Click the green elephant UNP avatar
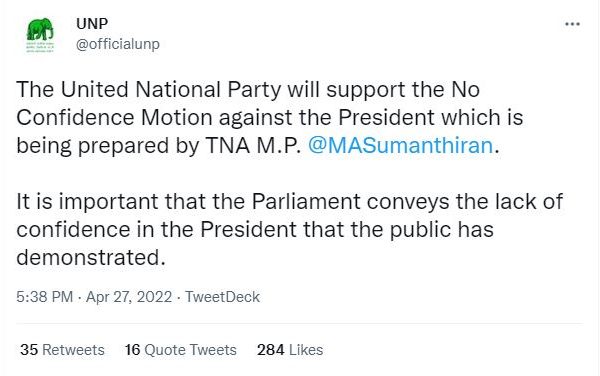The height and width of the screenshot is (376, 600). coord(40,35)
